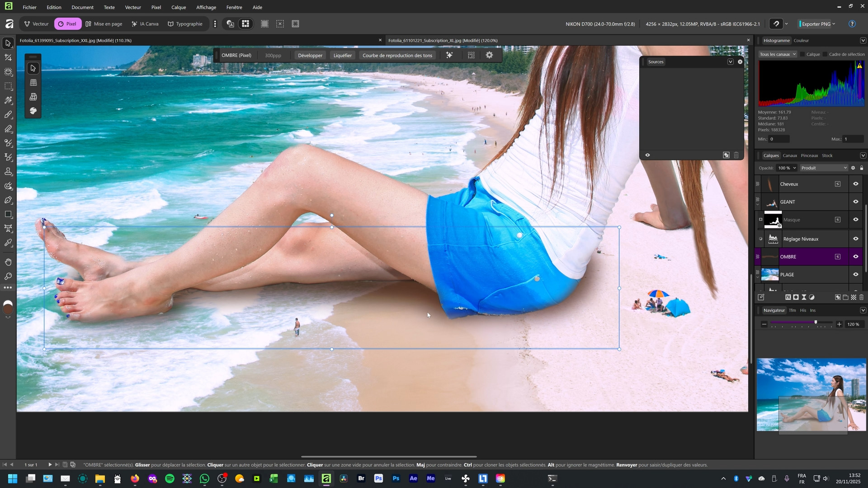
Task: Select the paint brush tool in left toolbar
Action: click(8, 115)
